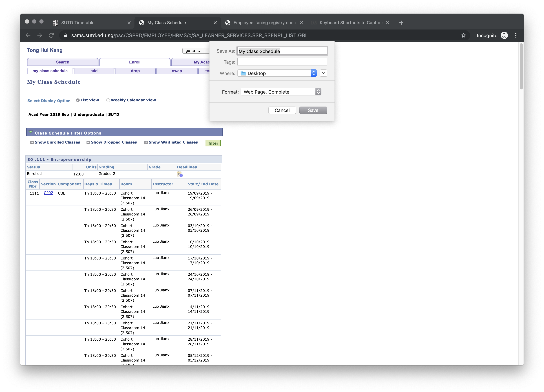This screenshot has height=392, width=544.
Task: Open the Search tab on the page
Action: 63,62
